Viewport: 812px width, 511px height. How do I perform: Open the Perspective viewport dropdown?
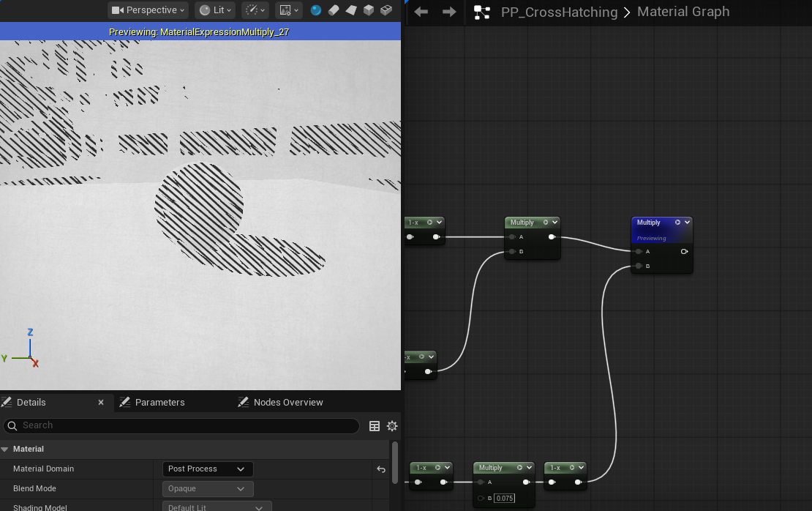point(149,10)
